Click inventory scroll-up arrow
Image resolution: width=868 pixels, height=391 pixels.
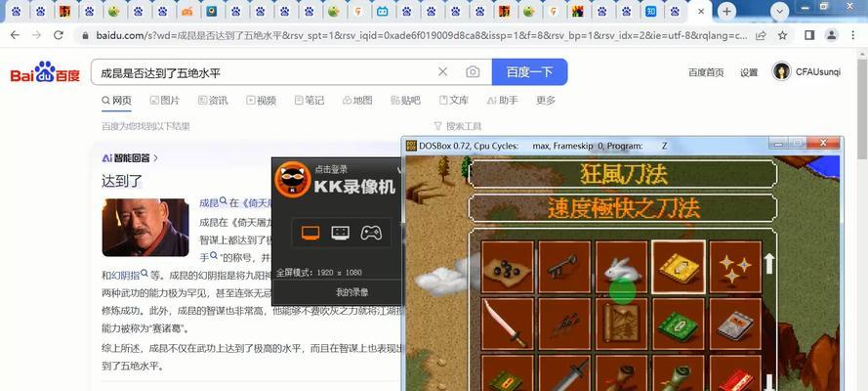point(769,264)
